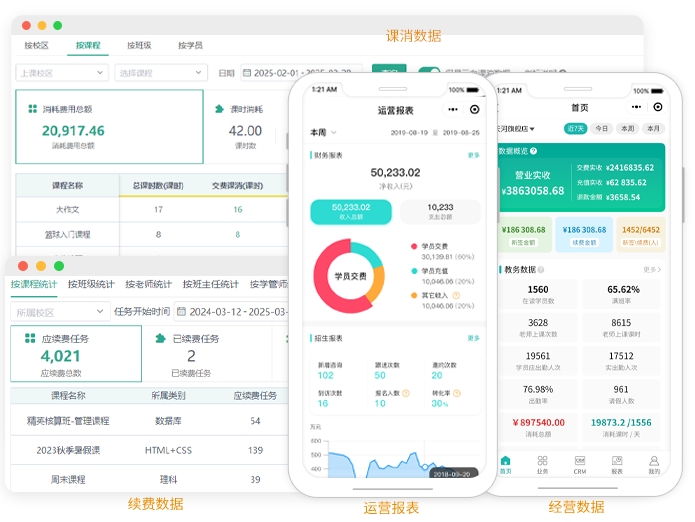Screen dimensions: 695x522
Task: Expand 更多 in 教务数据 section
Action: (652, 269)
